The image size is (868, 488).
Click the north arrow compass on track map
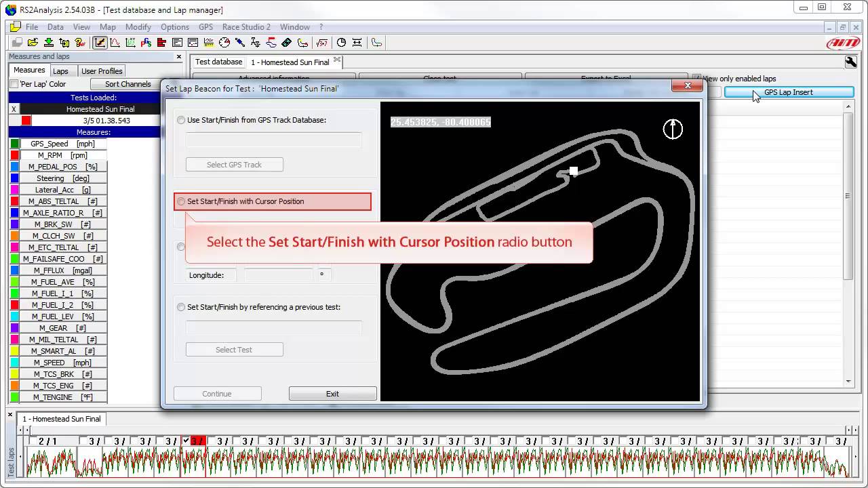(673, 129)
